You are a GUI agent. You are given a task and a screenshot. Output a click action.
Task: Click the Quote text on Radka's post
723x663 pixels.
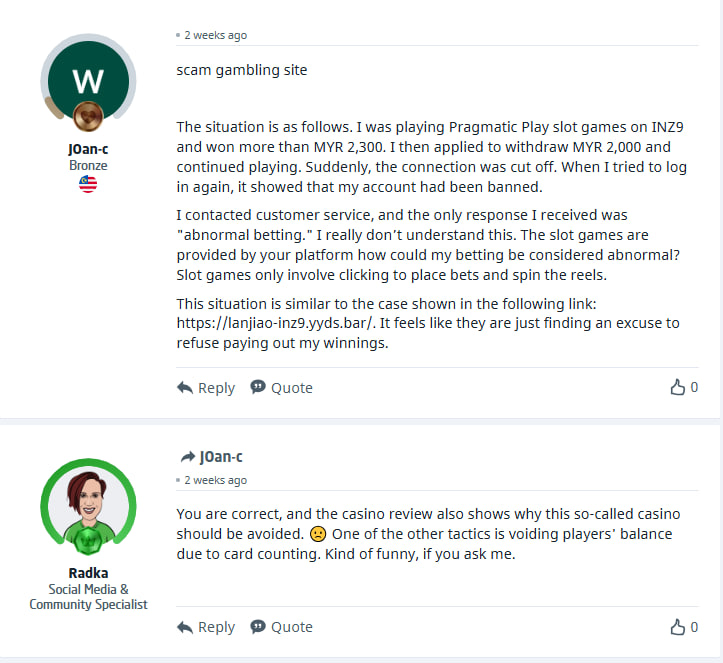pyautogui.click(x=292, y=627)
